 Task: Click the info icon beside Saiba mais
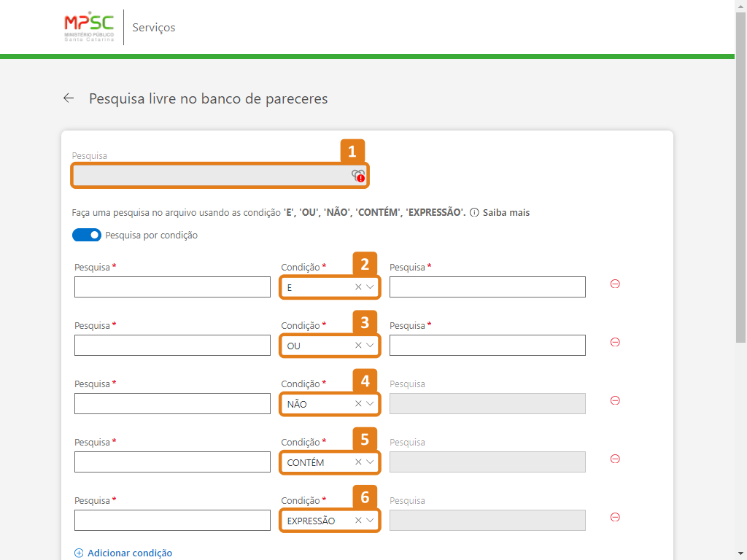pyautogui.click(x=474, y=213)
